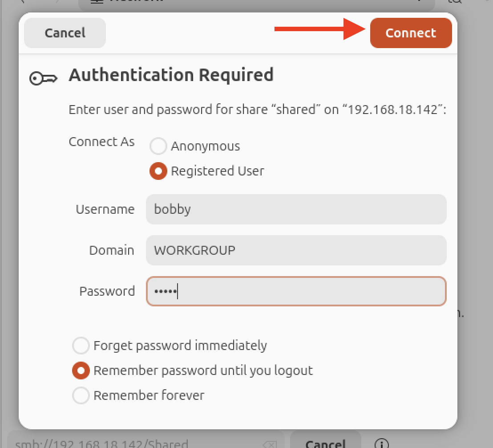Screen dimensions: 493x448
Task: Click the key icon beside Authentication Required
Action: [44, 78]
